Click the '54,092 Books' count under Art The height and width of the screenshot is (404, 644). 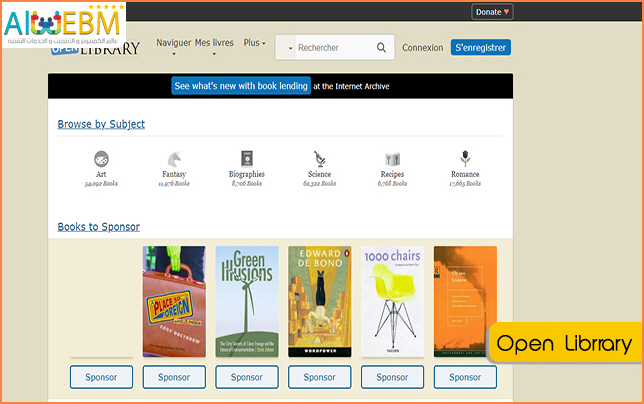[101, 184]
